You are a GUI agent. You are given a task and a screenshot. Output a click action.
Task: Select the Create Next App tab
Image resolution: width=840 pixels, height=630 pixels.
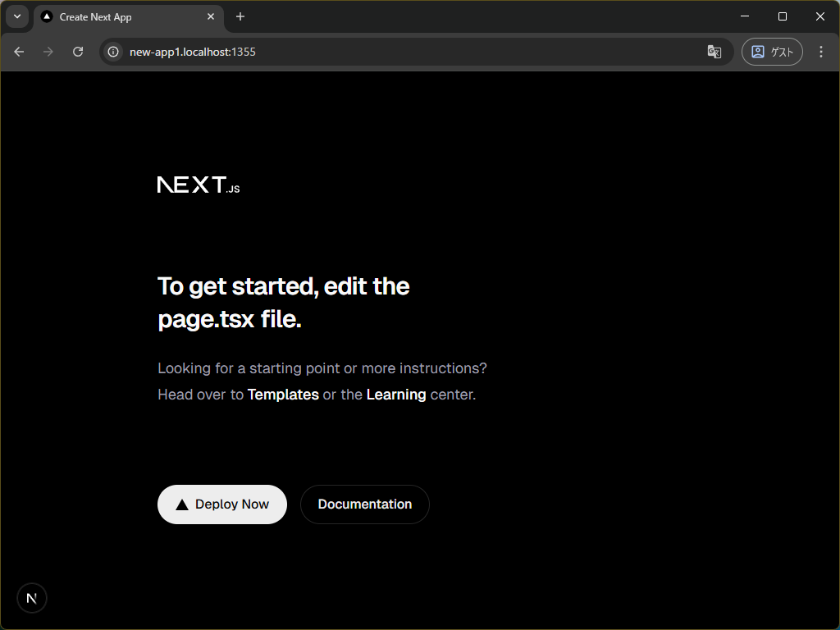pos(129,16)
